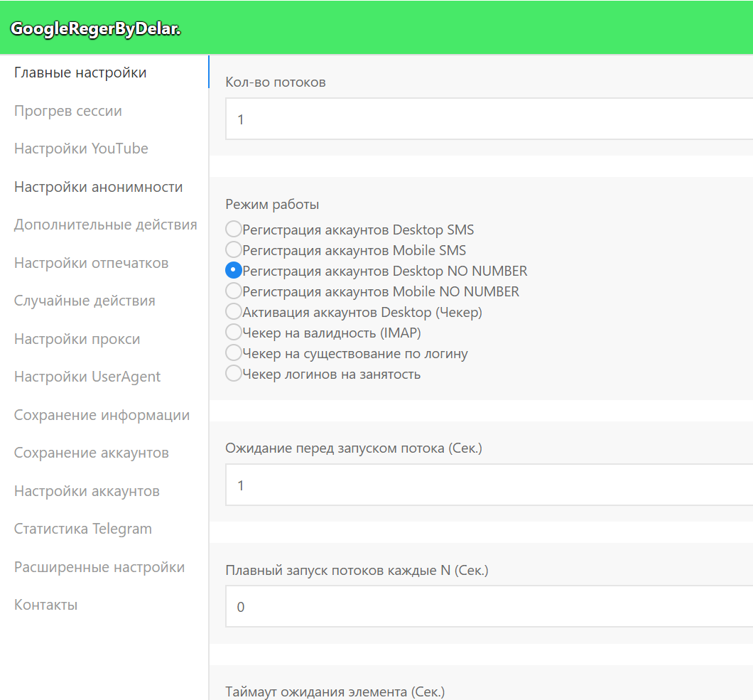Enable 'Чекер на валидность (IMAP)' mode
The height and width of the screenshot is (700, 753).
pos(233,332)
